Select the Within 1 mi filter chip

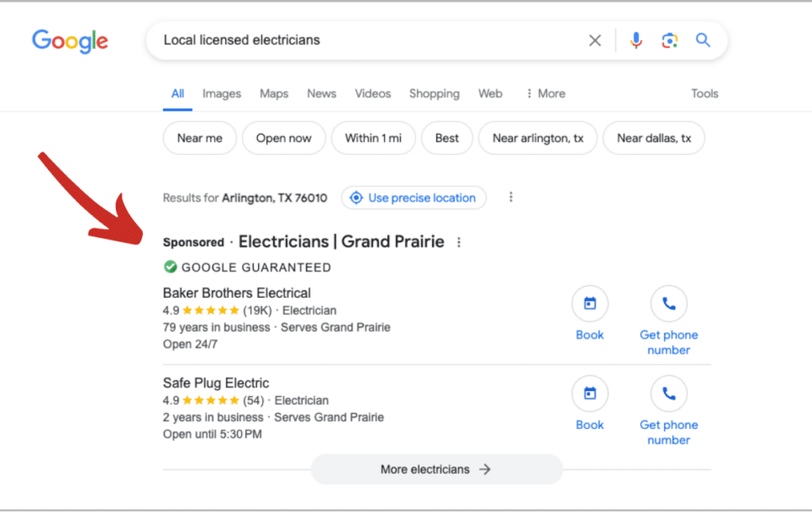(x=373, y=138)
